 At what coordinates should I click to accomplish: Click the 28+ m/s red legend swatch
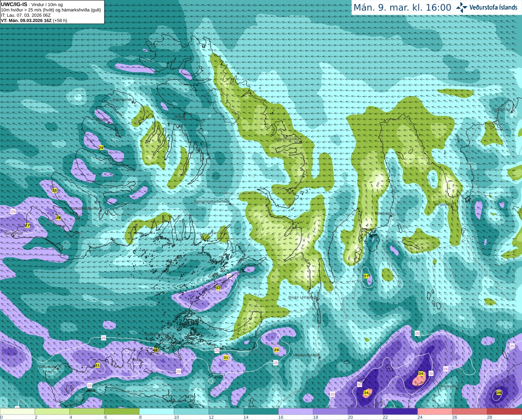pyautogui.click(x=504, y=411)
